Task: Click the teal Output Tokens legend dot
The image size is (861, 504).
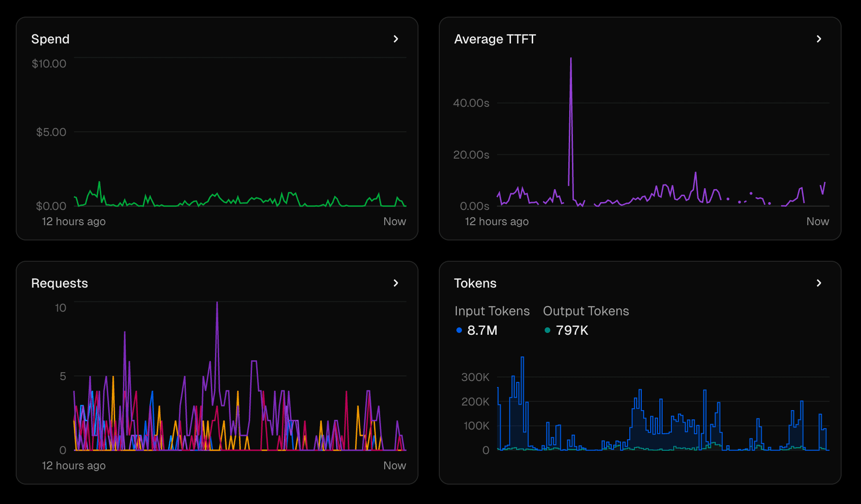Action: pyautogui.click(x=547, y=330)
